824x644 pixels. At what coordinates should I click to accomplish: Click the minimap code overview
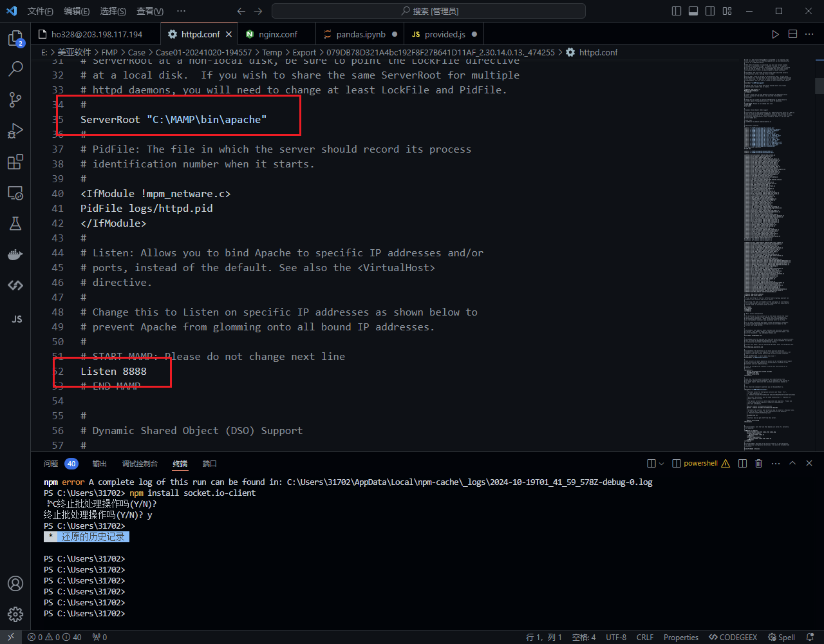778,254
